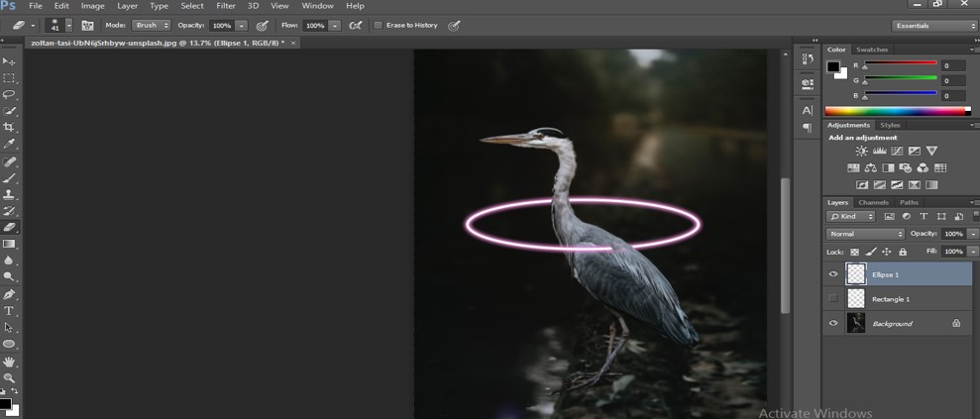Select the Pen tool
This screenshot has width=980, height=419.
coord(9,294)
